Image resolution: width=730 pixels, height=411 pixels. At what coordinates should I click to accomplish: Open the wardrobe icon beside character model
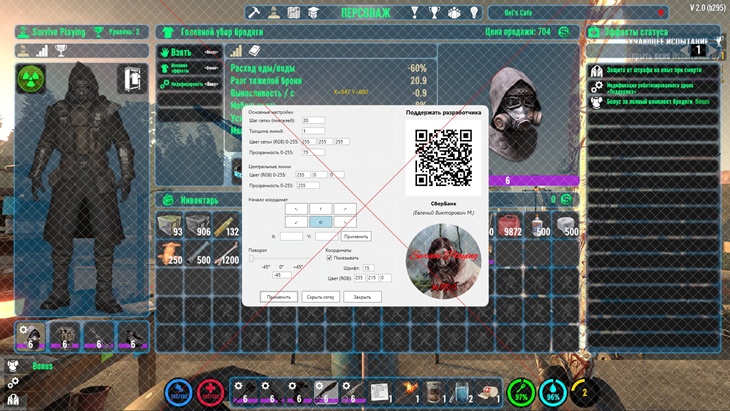132,78
